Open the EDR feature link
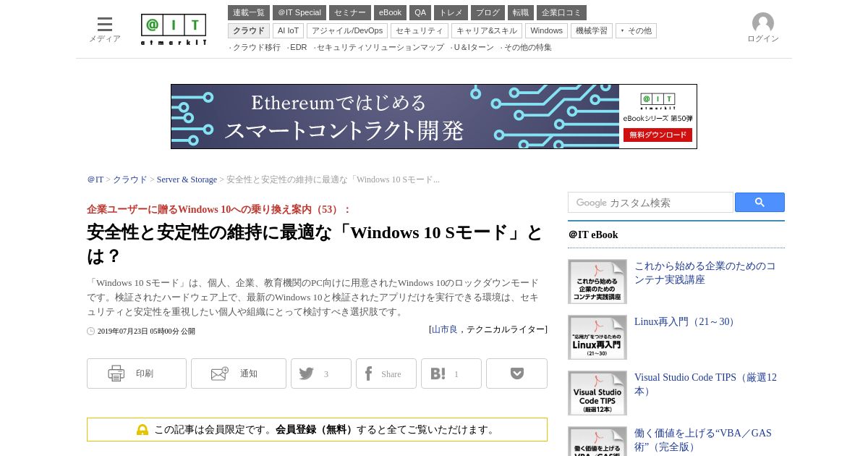868x456 pixels. pyautogui.click(x=298, y=48)
